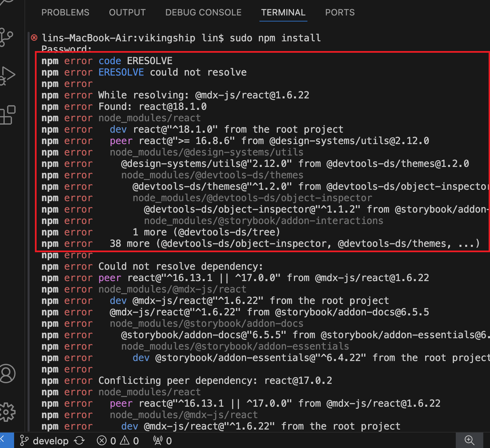Switch branch via develop in status bar
The width and height of the screenshot is (490, 448).
(x=44, y=441)
